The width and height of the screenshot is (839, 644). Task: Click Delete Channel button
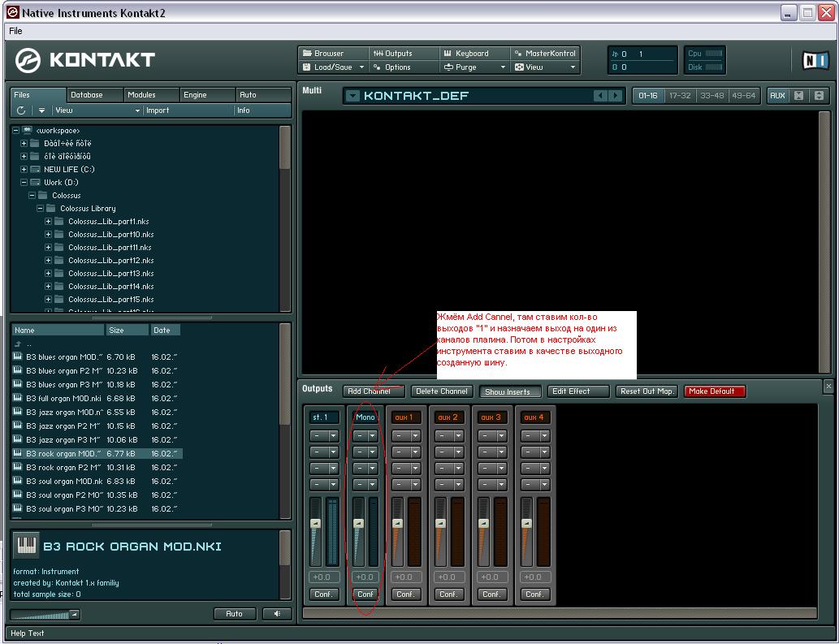pos(442,391)
